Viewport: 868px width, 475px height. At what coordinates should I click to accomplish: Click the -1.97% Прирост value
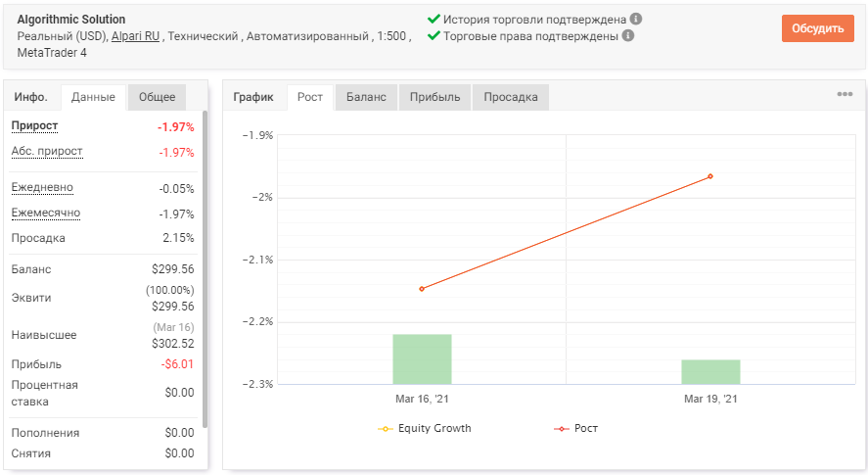point(175,127)
